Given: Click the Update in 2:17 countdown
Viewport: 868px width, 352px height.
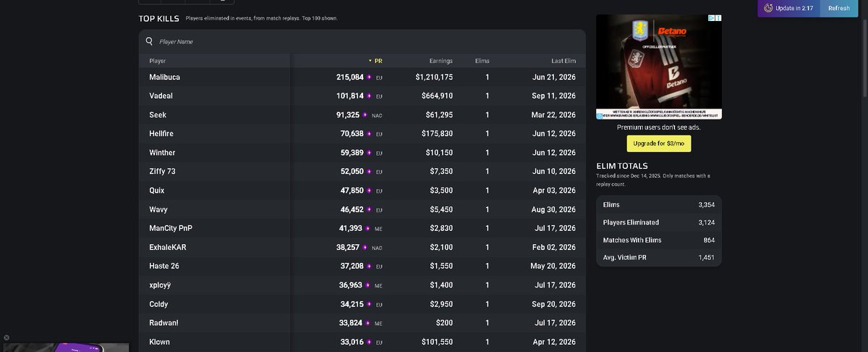Looking at the screenshot, I should tap(794, 8).
